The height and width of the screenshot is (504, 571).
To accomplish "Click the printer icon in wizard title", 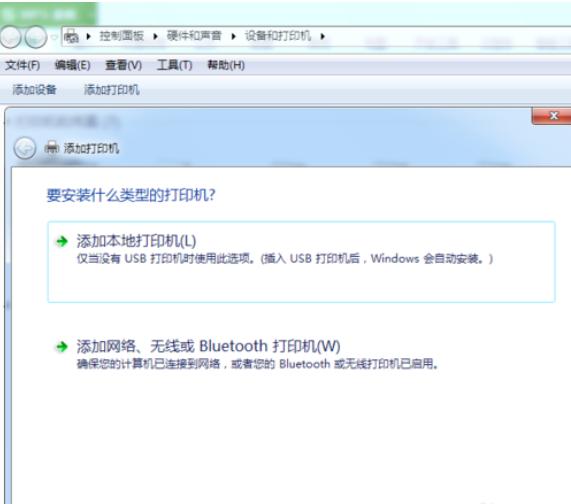I will (51, 147).
